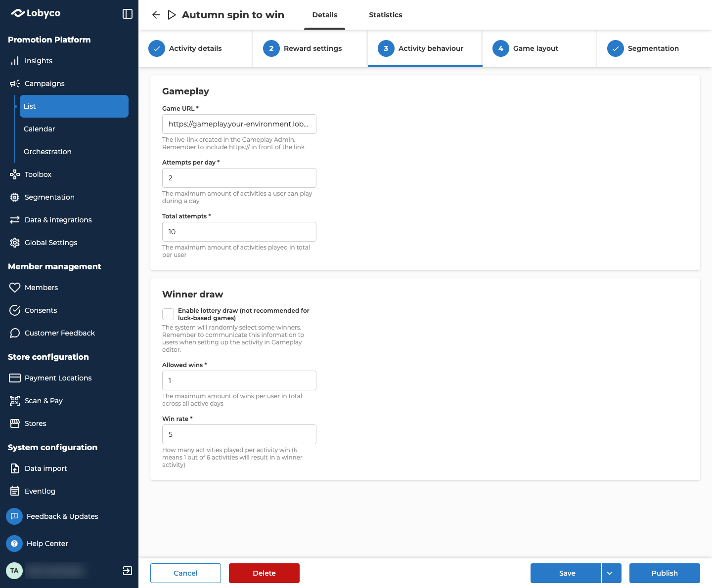Open the Orchestration menu item

(74, 152)
